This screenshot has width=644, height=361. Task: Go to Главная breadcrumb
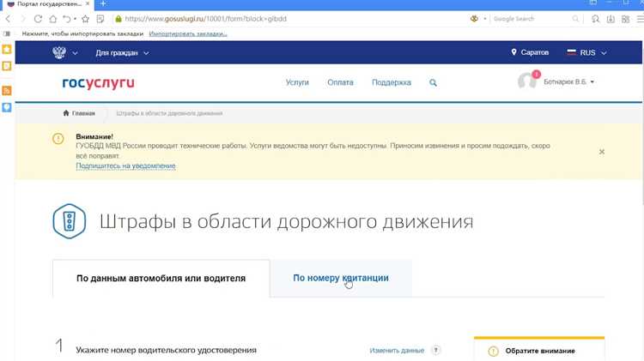(x=79, y=113)
